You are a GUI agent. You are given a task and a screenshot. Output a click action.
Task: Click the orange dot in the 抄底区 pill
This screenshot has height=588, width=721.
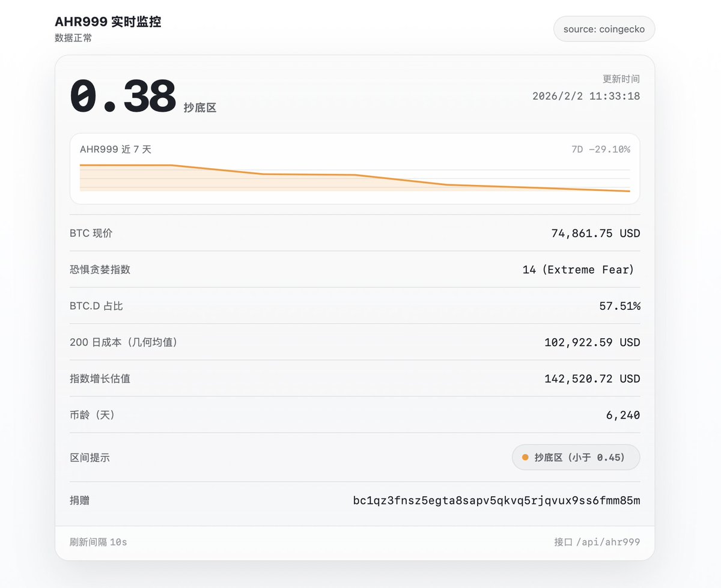525,458
